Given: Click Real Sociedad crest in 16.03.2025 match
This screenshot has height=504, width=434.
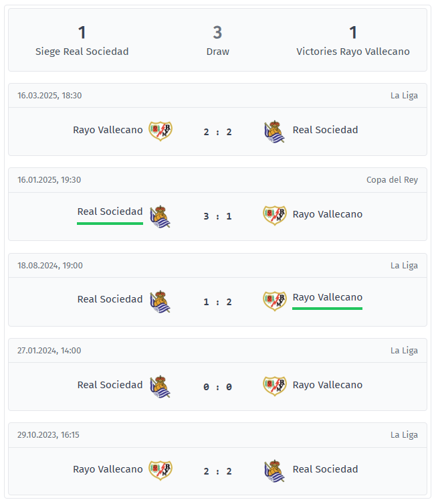Looking at the screenshot, I should tap(274, 131).
